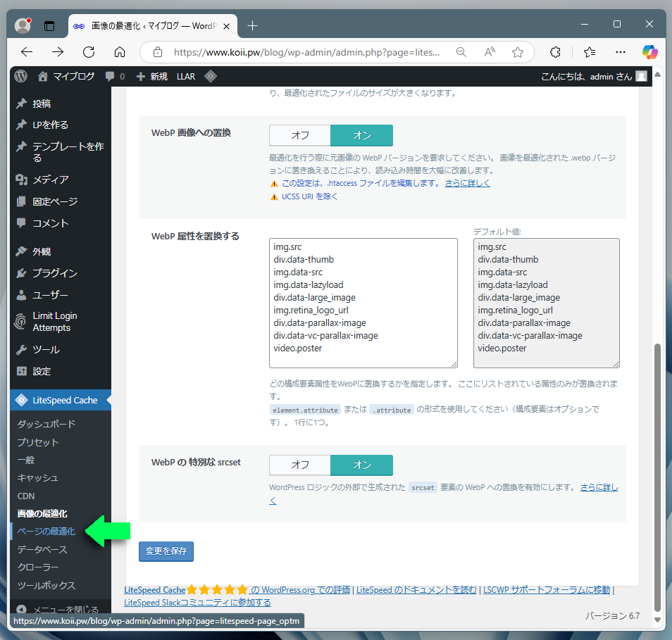This screenshot has height=640, width=672.
Task: Open さらに詳しく link under srcset description
Action: pyautogui.click(x=599, y=487)
